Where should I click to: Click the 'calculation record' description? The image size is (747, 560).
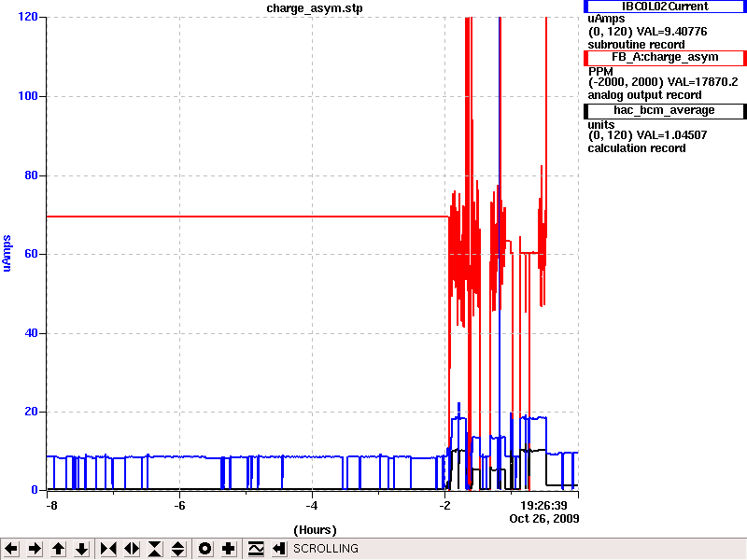[637, 148]
